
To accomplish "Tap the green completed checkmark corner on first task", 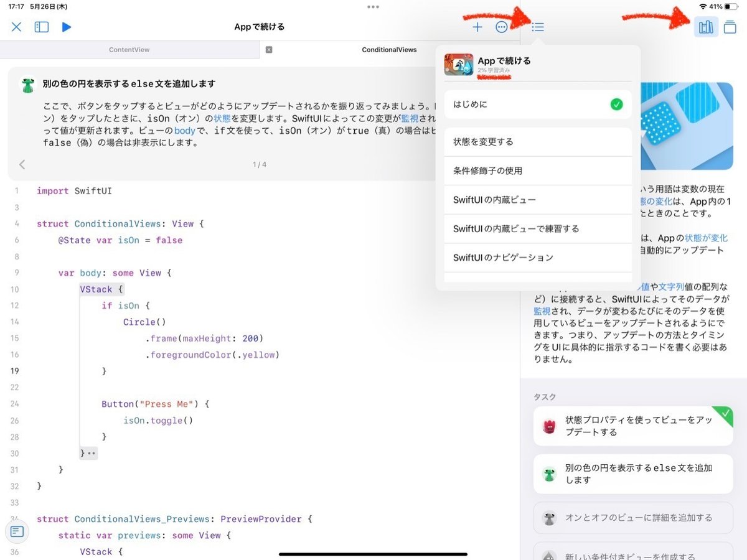I will 724,415.
